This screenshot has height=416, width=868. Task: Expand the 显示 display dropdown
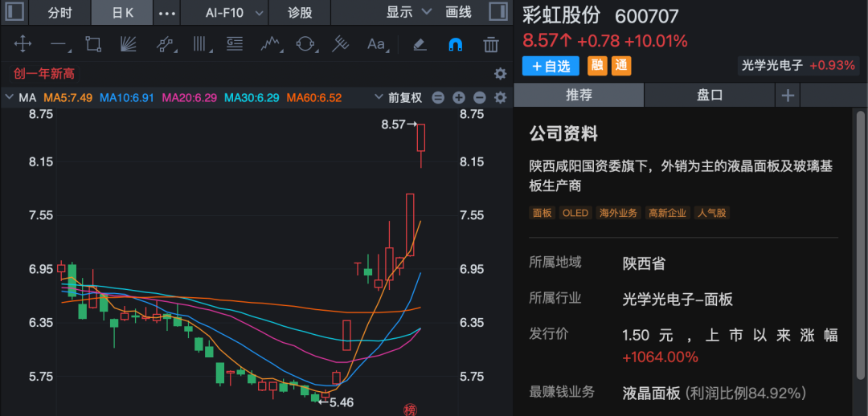pyautogui.click(x=408, y=13)
